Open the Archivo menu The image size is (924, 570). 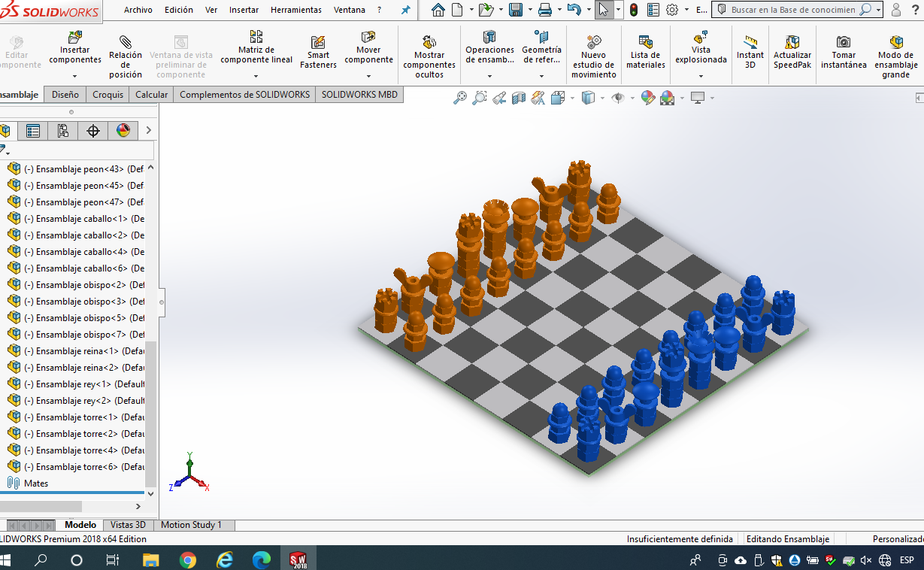point(138,10)
